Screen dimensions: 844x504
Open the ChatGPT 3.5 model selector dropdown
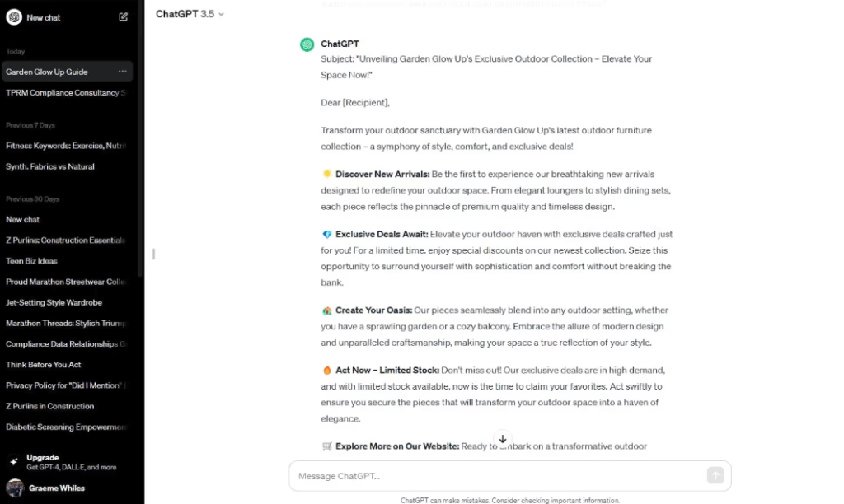pos(189,13)
